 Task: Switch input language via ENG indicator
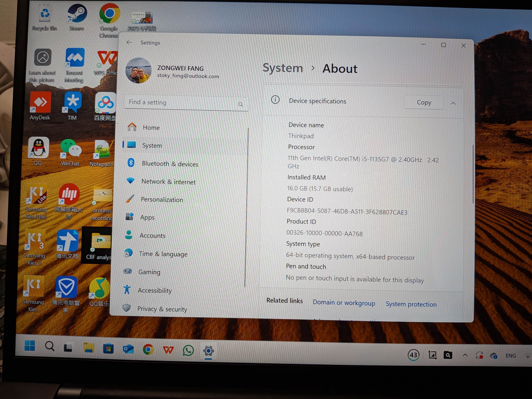pyautogui.click(x=511, y=356)
